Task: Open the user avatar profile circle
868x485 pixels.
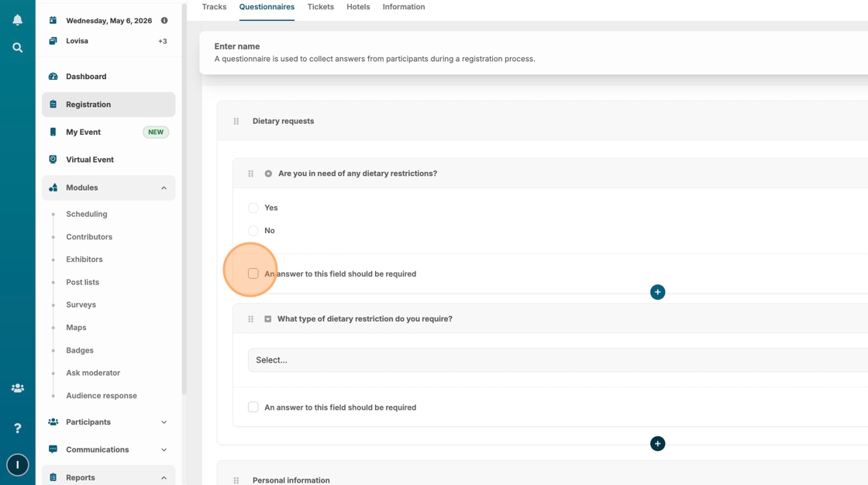Action: tap(17, 465)
